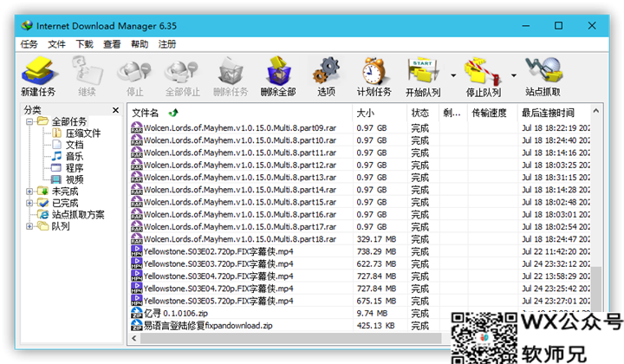Click the 停止队列 toolbar icon
624x364 pixels.
(x=483, y=71)
